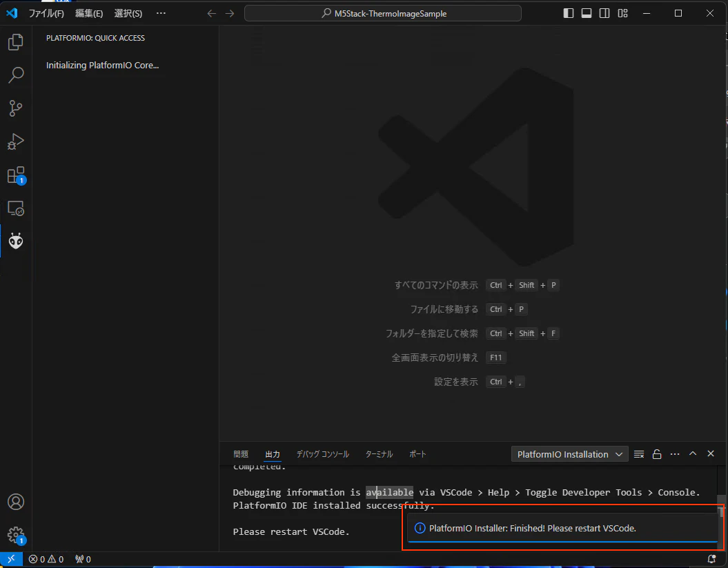Screen dimensions: 728x568
Task: Open the Remote Explorer view
Action: click(16, 208)
